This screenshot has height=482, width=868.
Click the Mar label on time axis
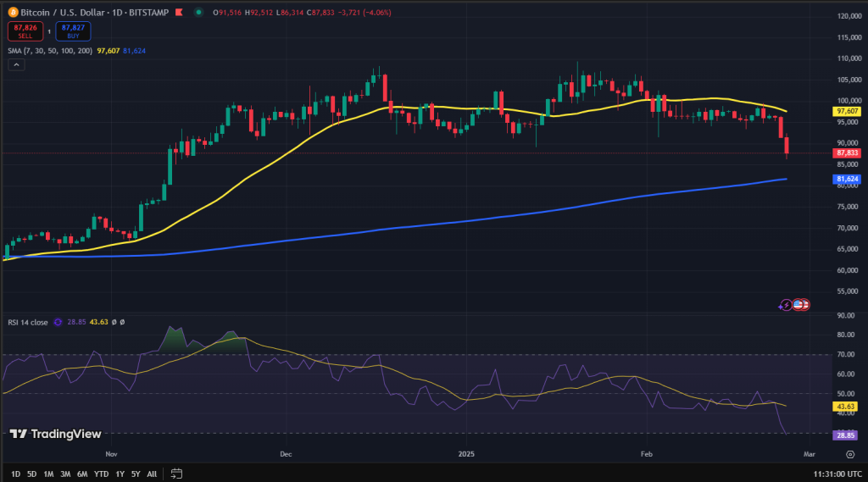click(810, 454)
